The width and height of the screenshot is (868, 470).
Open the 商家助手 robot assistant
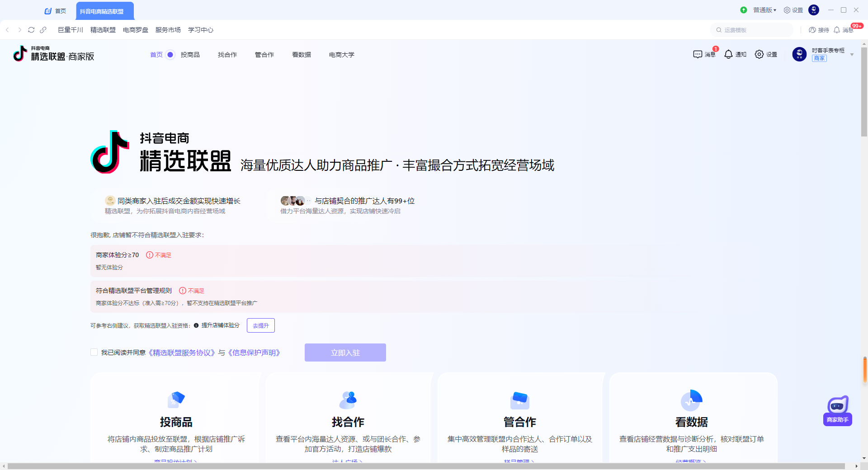[x=838, y=410]
